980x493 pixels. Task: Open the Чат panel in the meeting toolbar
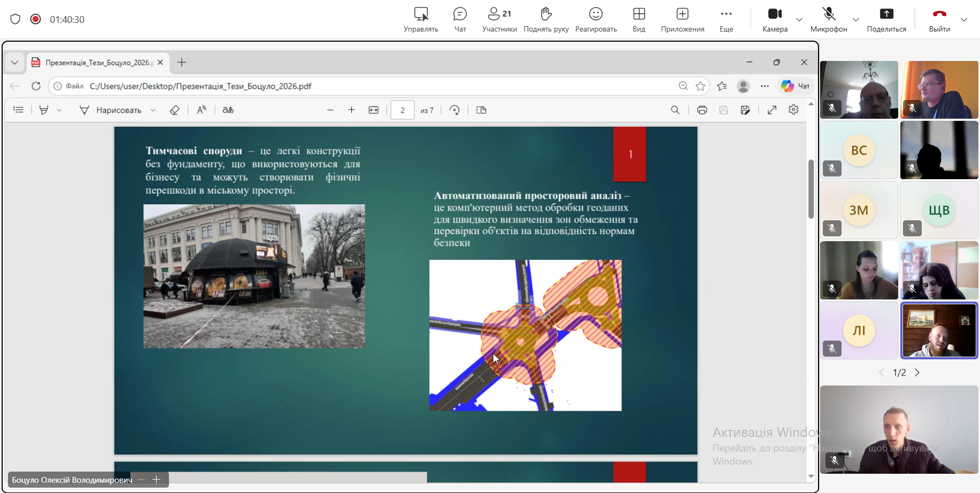[x=460, y=19]
